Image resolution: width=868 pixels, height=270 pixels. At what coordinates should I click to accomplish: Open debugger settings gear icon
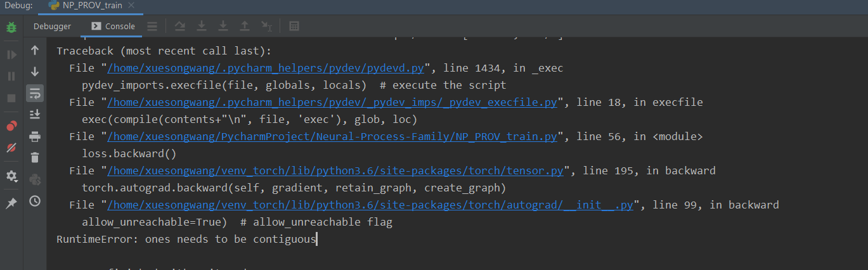(11, 176)
